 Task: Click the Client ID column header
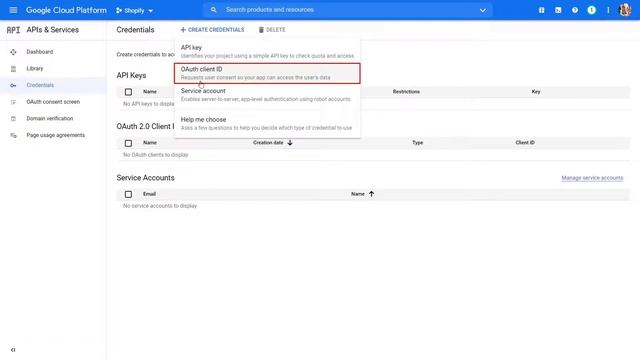(x=525, y=143)
